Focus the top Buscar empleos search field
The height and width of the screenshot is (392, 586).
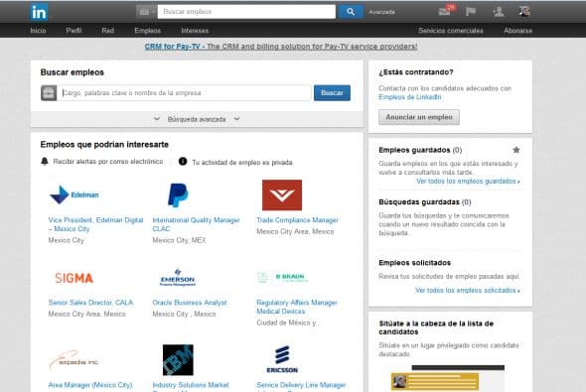(x=246, y=12)
